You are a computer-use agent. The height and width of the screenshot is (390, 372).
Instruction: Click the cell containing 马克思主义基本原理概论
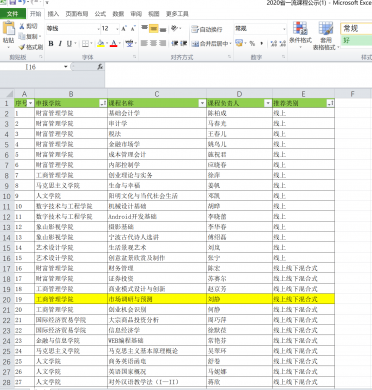(x=157, y=351)
